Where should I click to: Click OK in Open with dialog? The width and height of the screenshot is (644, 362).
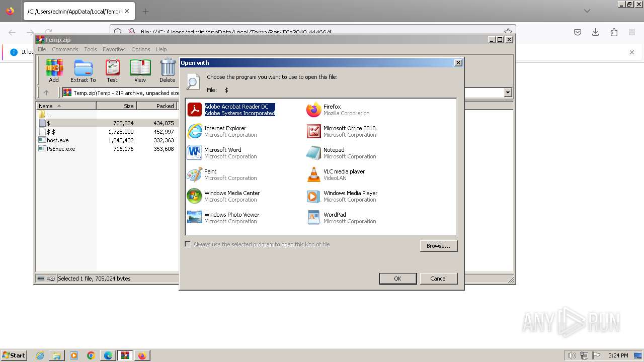(x=398, y=279)
